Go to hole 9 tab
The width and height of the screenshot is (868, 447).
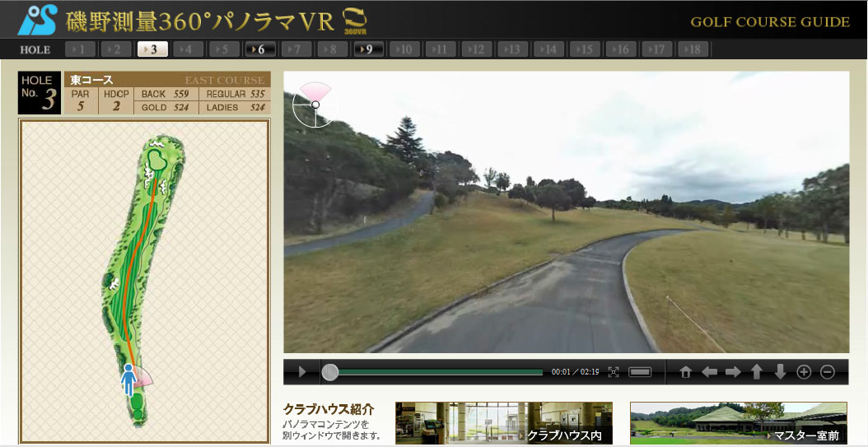(x=369, y=49)
